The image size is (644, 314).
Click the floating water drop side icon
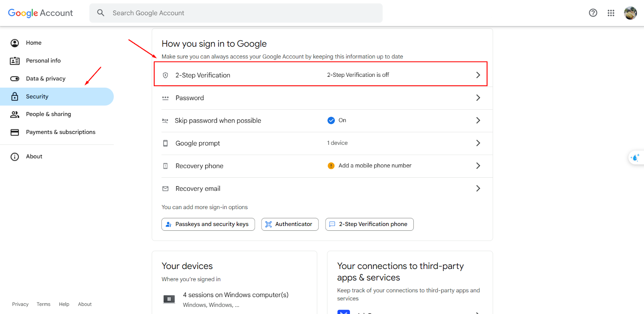coord(636,158)
